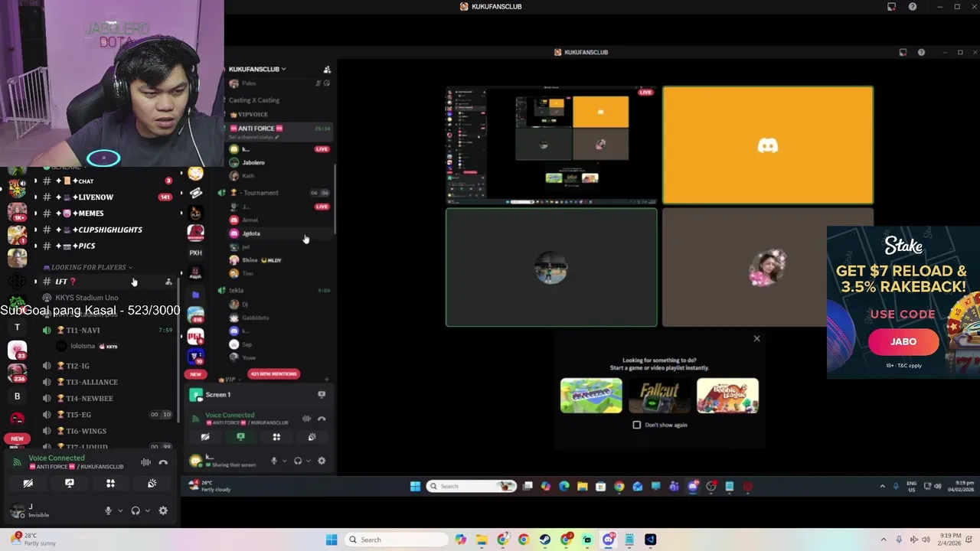Open soundboard in inner streamed voice panel
This screenshot has width=980, height=551.
312,437
